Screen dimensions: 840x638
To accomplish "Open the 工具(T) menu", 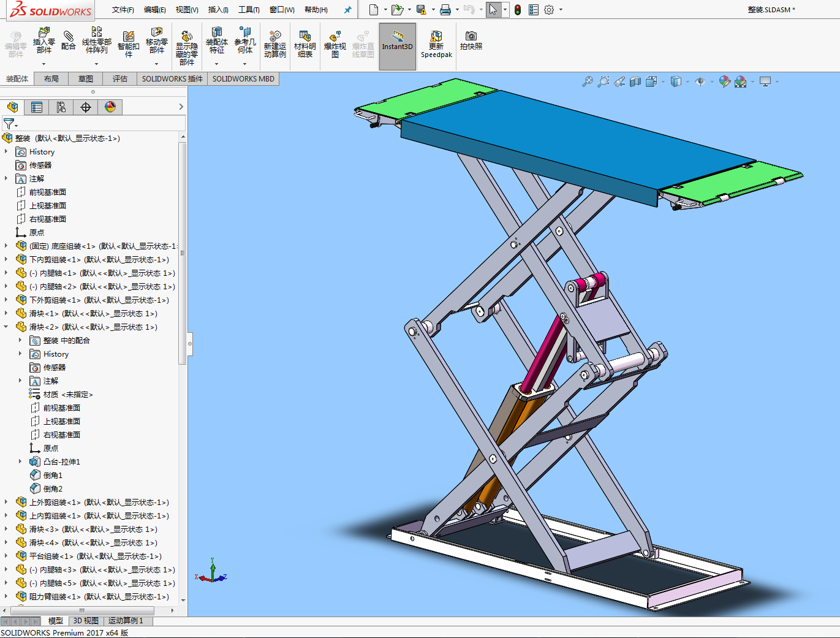I will [249, 10].
